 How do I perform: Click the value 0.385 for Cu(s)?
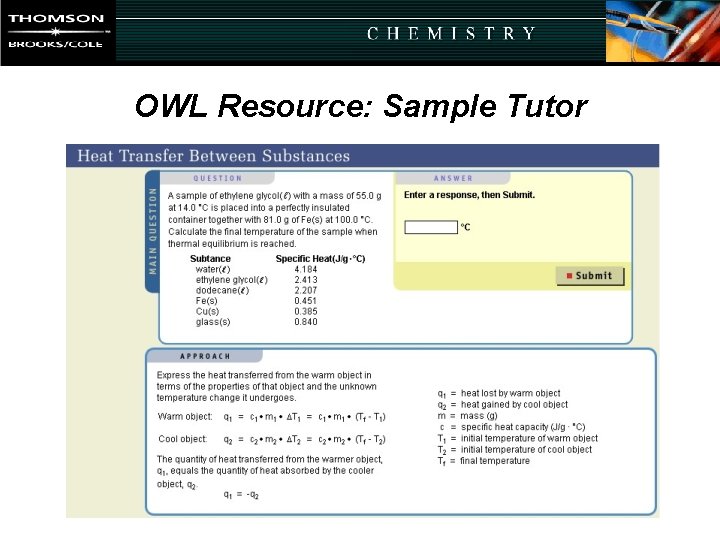click(x=306, y=312)
